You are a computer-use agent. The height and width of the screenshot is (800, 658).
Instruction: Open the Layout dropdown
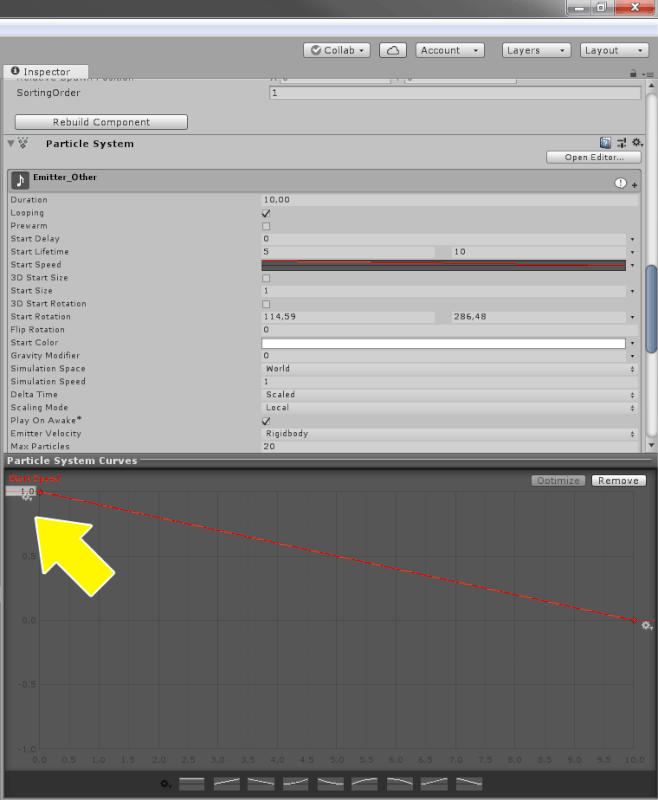pos(614,50)
